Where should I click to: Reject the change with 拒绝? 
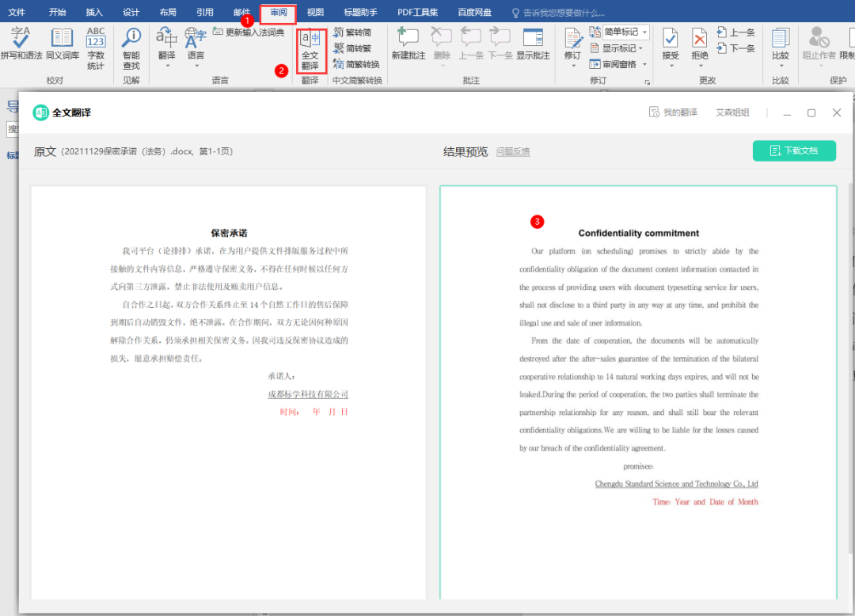click(698, 44)
